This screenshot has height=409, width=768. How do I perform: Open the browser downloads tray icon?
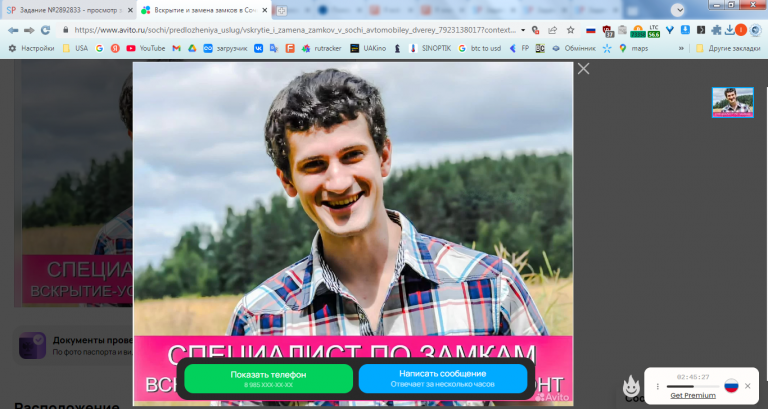click(729, 30)
